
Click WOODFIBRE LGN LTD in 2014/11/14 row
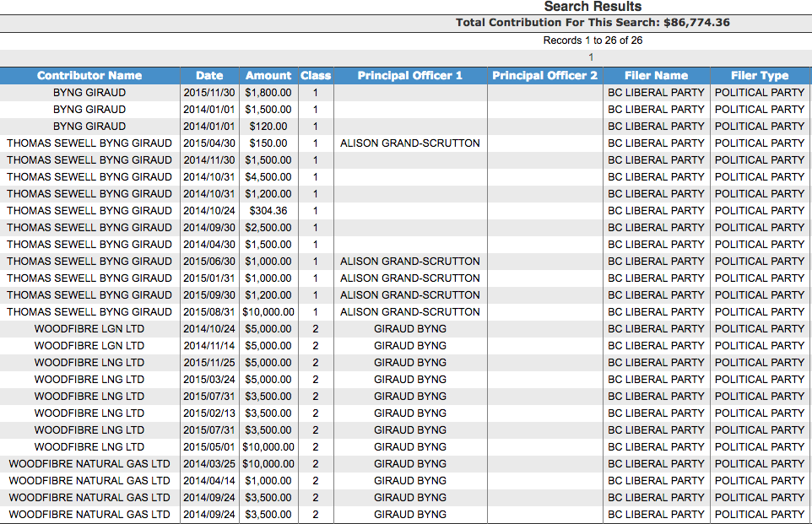point(89,346)
